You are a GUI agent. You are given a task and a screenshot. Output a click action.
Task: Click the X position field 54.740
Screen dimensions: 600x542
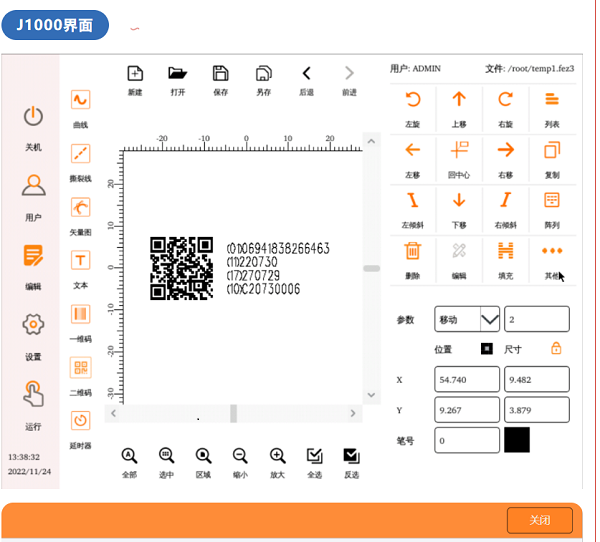coord(467,379)
